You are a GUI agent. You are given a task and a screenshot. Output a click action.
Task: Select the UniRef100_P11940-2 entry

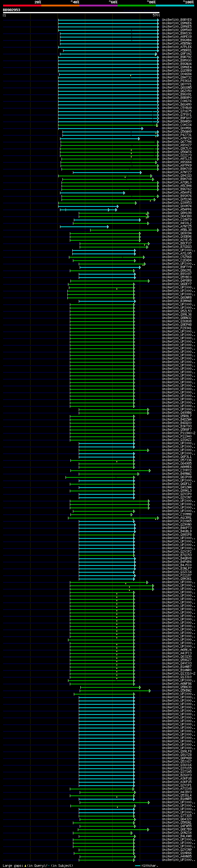pos(179,433)
